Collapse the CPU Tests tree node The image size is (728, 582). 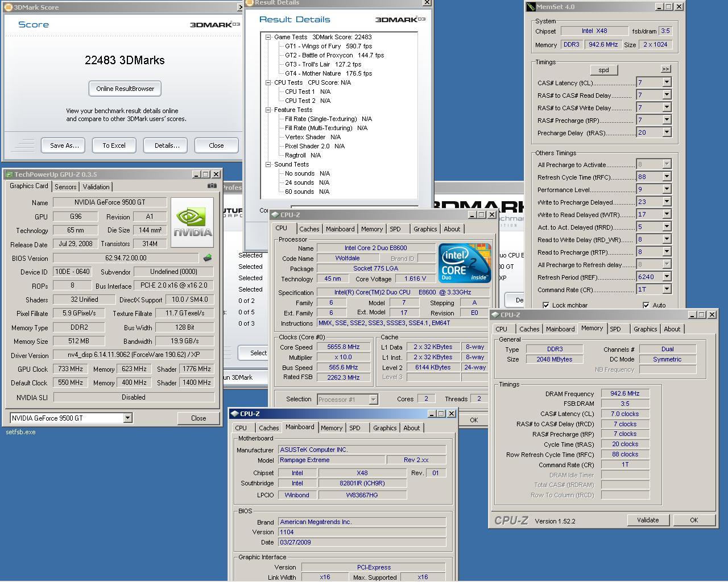click(268, 82)
